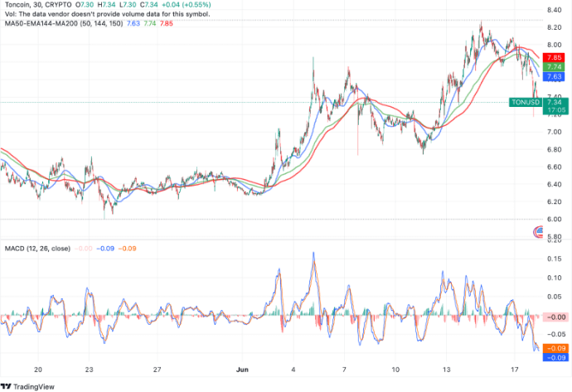This screenshot has width=572, height=392.
Task: Click the 8.40 price axis label
Action: (x=554, y=10)
